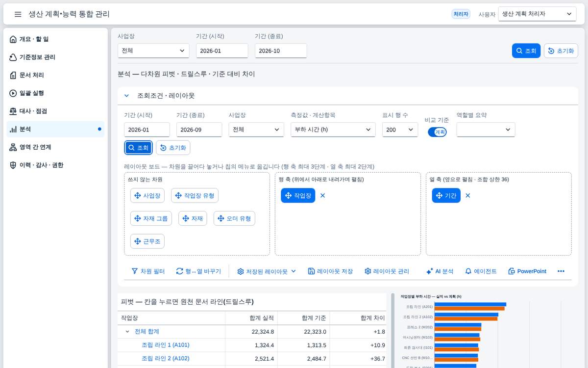Open 측정값 · 계산항목 dropdown
Viewport: 588px width, 368px height.
pos(333,130)
